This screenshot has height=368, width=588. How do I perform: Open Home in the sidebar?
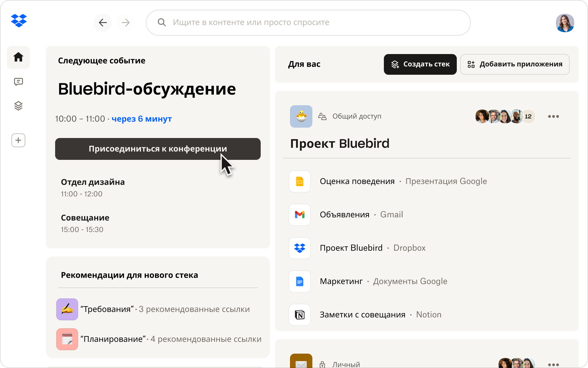(x=18, y=57)
